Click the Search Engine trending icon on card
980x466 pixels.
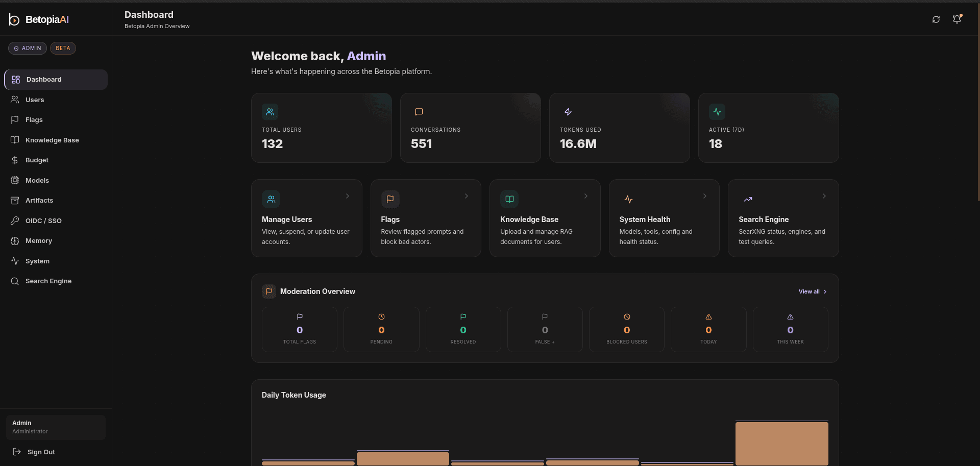tap(748, 199)
